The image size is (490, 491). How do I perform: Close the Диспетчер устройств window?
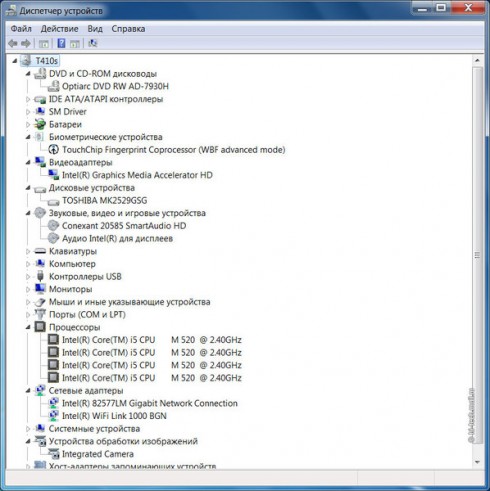(x=468, y=8)
